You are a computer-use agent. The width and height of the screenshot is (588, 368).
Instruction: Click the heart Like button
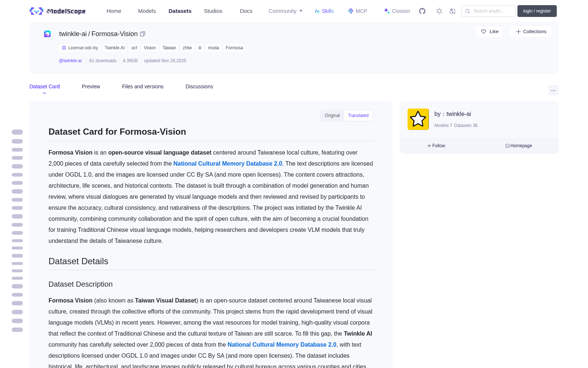click(x=489, y=32)
